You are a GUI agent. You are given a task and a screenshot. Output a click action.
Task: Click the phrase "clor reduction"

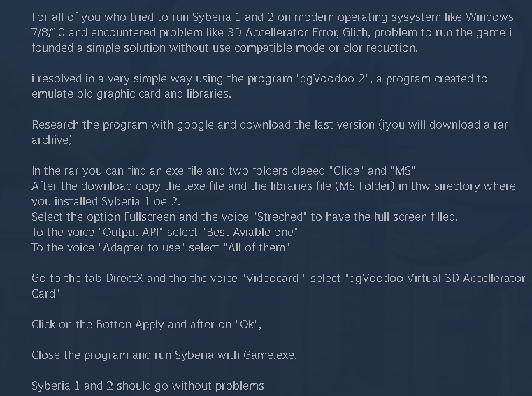[x=382, y=47]
